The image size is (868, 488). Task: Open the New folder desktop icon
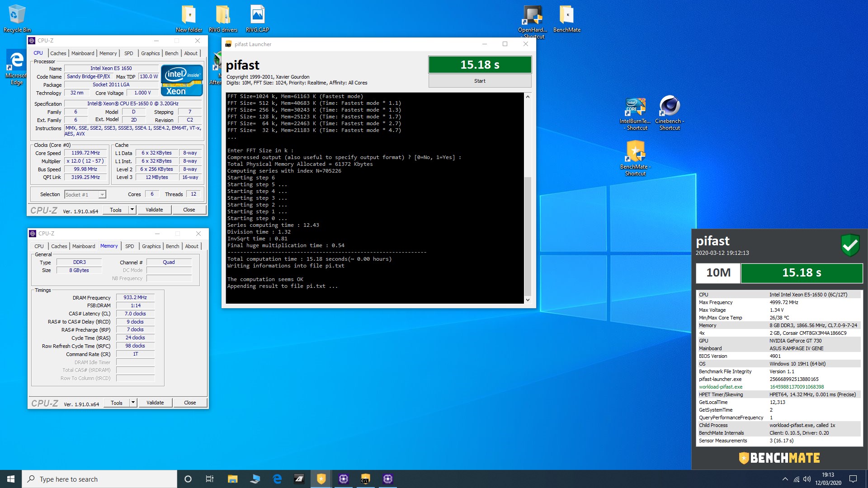coord(189,18)
